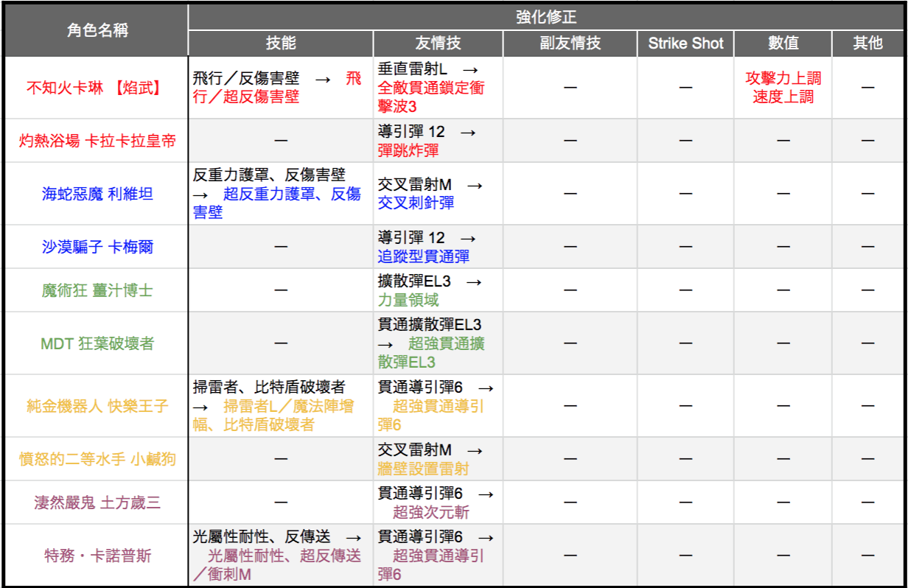Click skill cell 超反重力護罩、反傷害壁
Screen dimensions: 908x588
point(281,195)
